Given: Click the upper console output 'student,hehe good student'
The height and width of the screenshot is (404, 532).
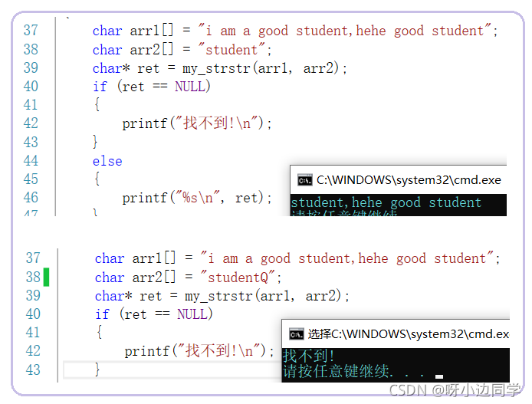Looking at the screenshot, I should click(x=386, y=203).
